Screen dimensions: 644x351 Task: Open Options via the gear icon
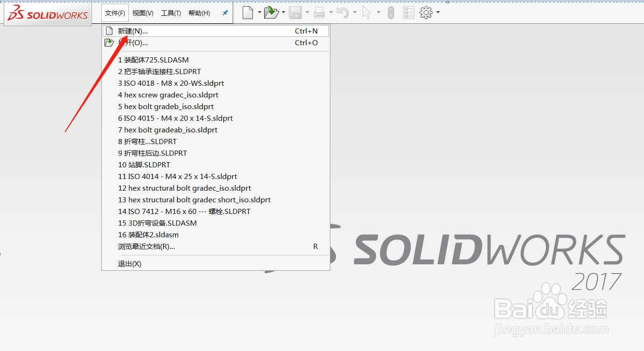(x=426, y=13)
